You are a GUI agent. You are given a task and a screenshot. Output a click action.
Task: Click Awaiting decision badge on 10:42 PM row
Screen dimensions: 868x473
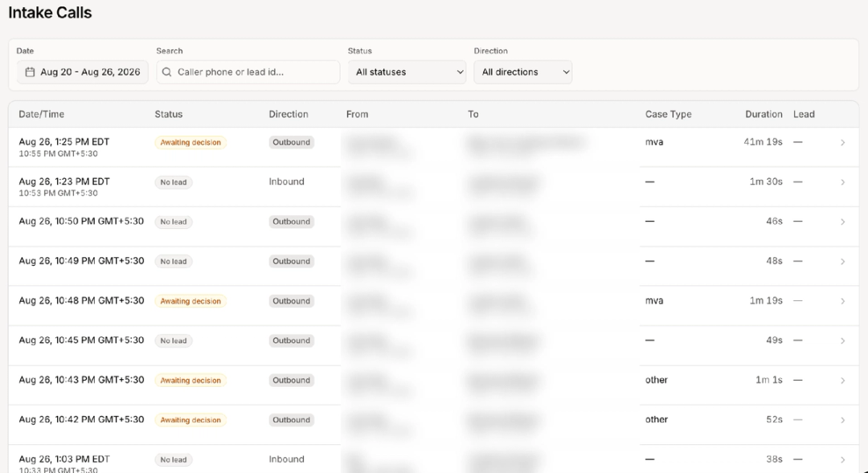pyautogui.click(x=190, y=421)
